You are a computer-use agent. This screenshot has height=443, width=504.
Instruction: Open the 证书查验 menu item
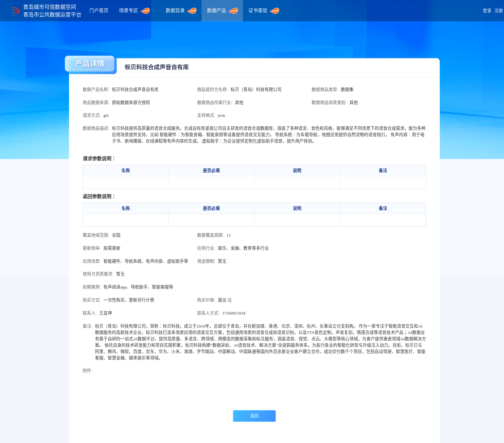[258, 10]
